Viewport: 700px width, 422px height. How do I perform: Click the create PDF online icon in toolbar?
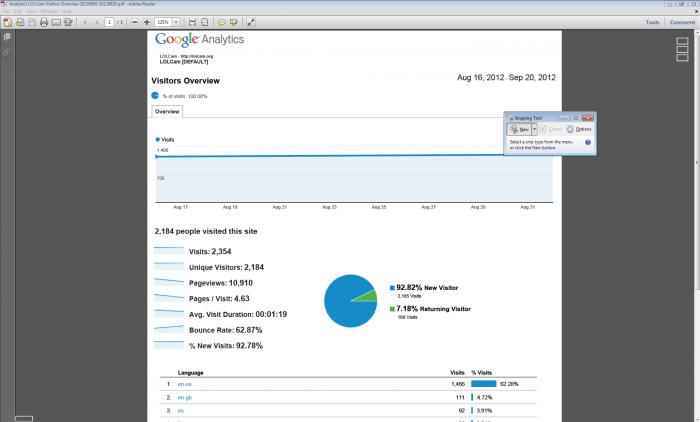tap(8, 22)
